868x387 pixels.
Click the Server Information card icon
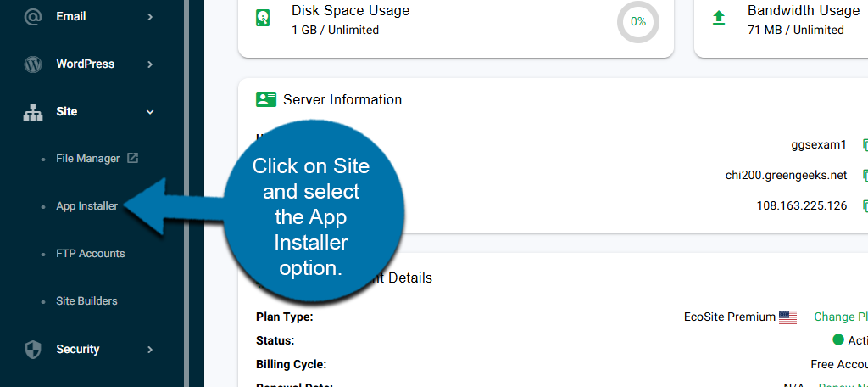[266, 99]
